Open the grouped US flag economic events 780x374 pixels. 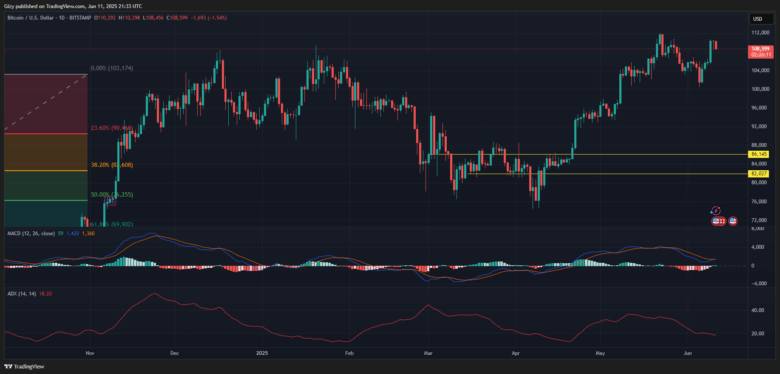718,220
